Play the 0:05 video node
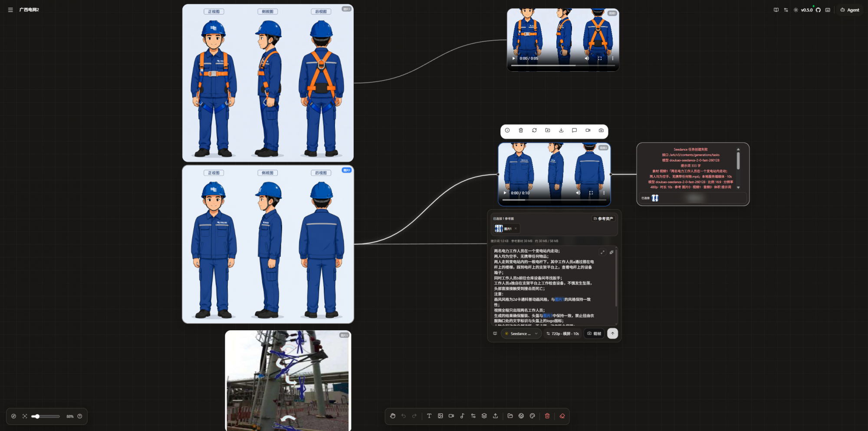The width and height of the screenshot is (868, 431). pos(514,58)
